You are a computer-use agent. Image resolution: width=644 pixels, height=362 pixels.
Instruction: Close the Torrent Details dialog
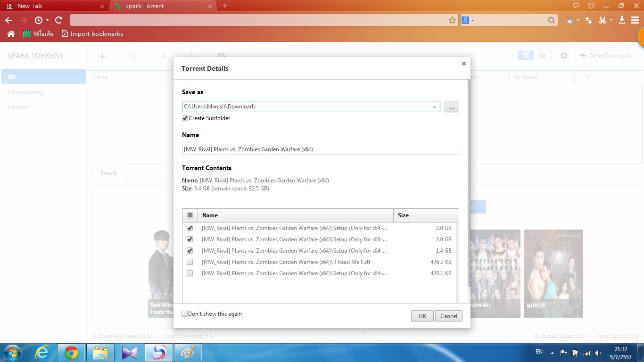[x=463, y=64]
